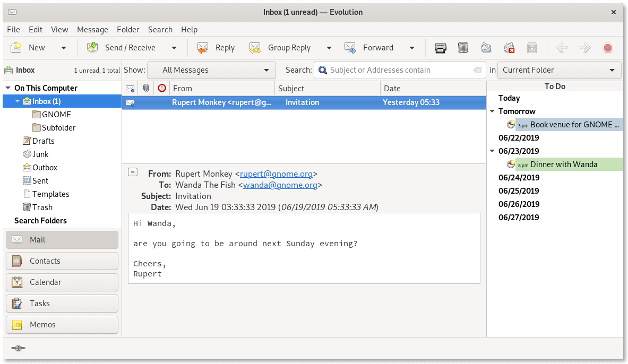628x364 pixels.
Task: Collapse the Tomorrow To Do group
Action: click(x=492, y=111)
